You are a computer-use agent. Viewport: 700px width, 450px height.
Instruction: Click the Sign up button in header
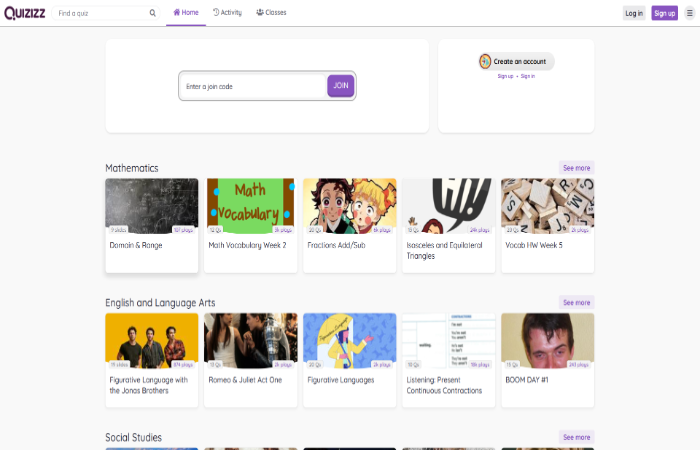(664, 13)
